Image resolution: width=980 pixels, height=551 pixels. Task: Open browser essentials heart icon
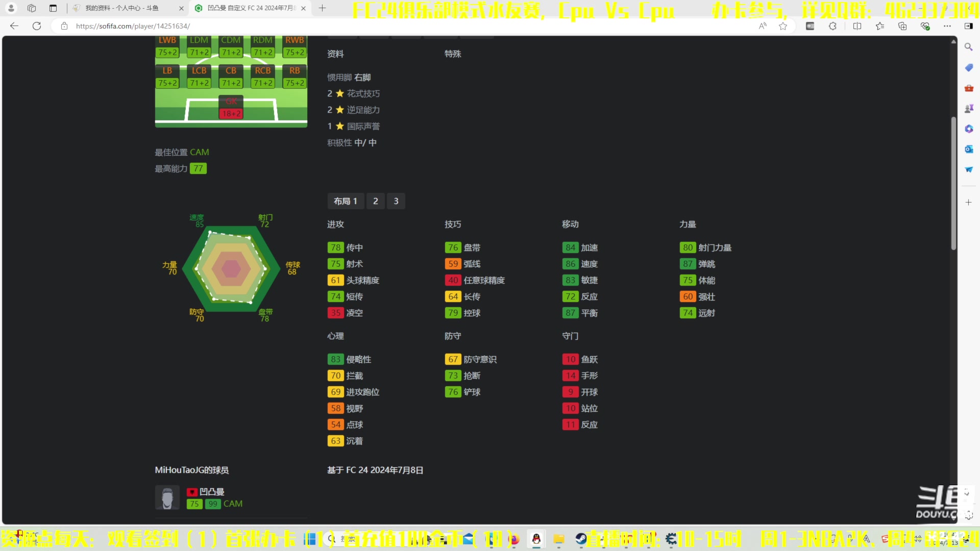925,26
